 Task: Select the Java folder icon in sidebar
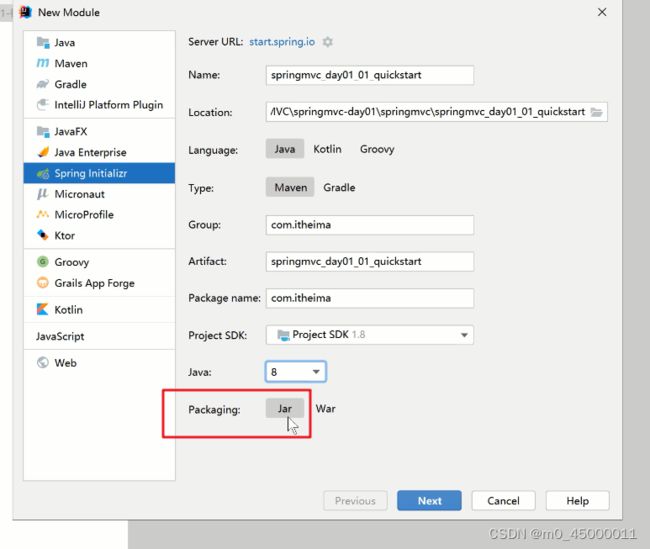pos(43,42)
